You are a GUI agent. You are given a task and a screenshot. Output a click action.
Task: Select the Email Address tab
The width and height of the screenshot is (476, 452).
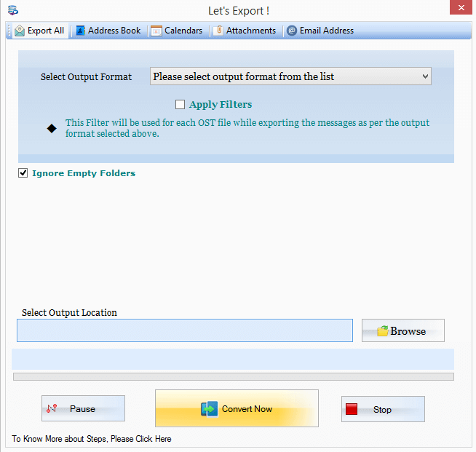coord(320,31)
